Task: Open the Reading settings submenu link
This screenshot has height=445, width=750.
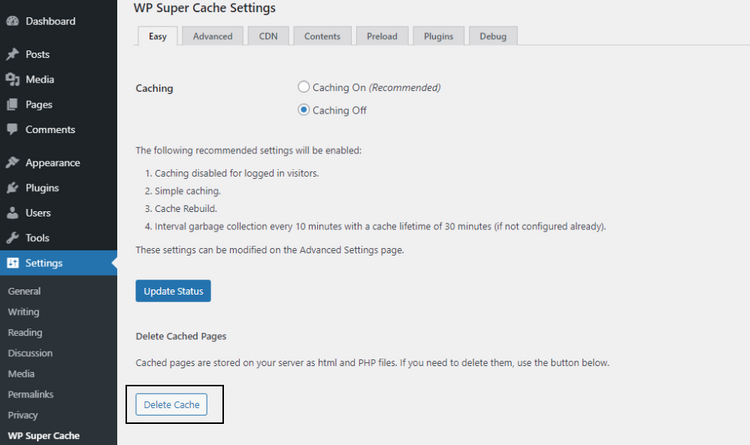Action: point(25,333)
